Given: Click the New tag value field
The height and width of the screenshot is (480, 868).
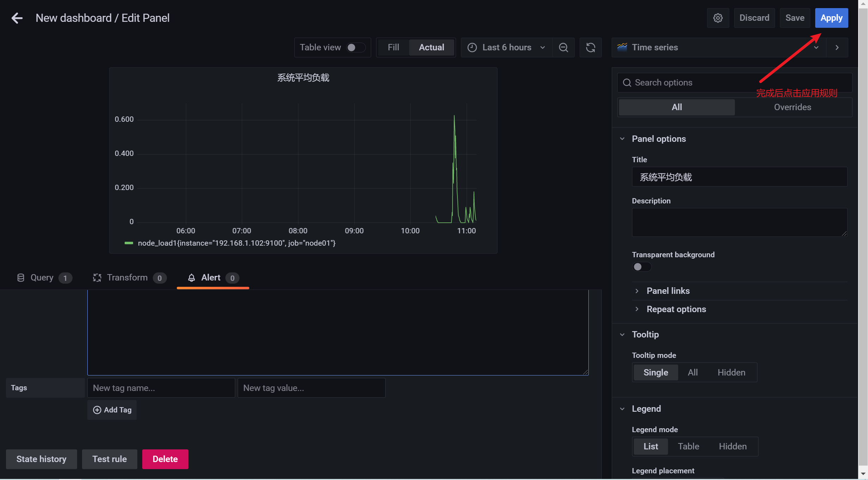Looking at the screenshot, I should tap(311, 388).
